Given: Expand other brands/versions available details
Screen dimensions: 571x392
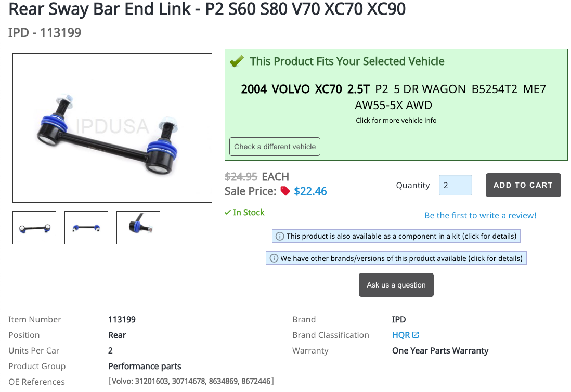Looking at the screenshot, I should [x=396, y=258].
